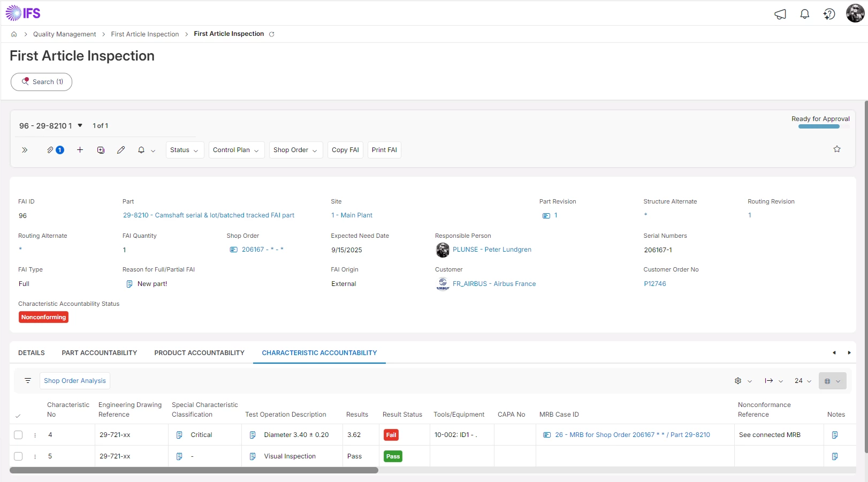Toggle select-all rows checkmark header
This screenshot has height=482, width=868.
(18, 416)
